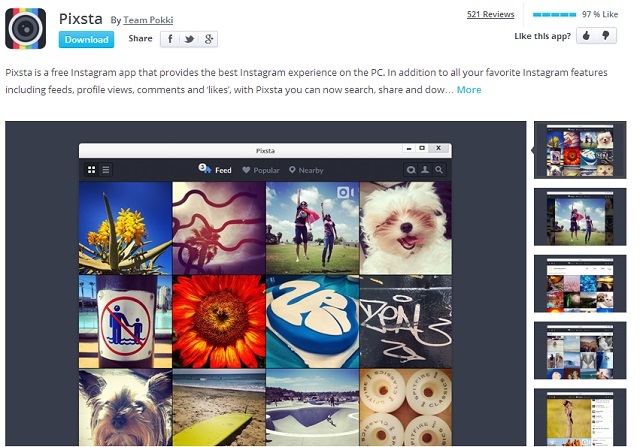Open the Feed tab
Image resolution: width=640 pixels, height=447 pixels.
coord(216,169)
